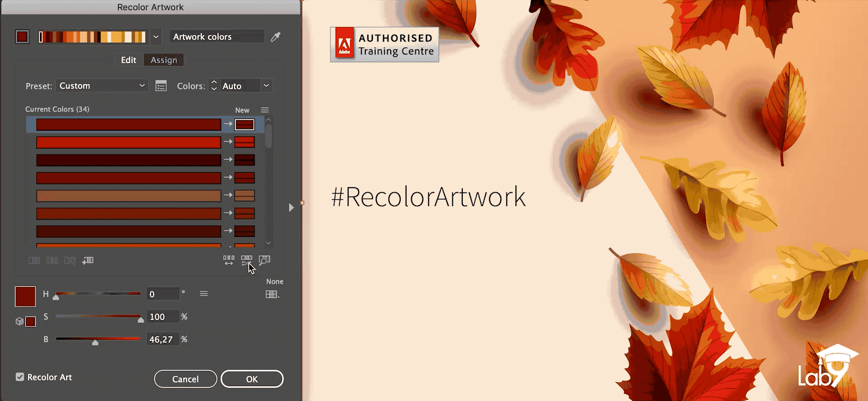This screenshot has height=401, width=868.
Task: Select the rust brown sixth current color bar
Action: pyautogui.click(x=129, y=213)
